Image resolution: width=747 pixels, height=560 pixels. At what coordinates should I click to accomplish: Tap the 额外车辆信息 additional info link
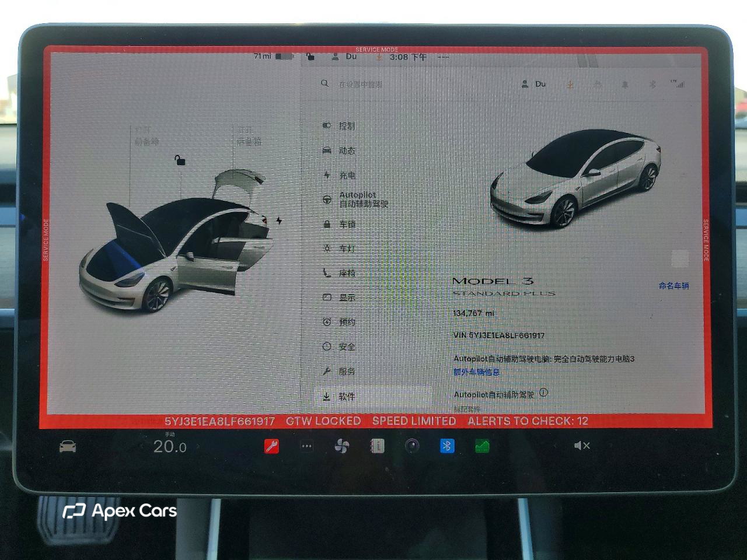point(476,372)
